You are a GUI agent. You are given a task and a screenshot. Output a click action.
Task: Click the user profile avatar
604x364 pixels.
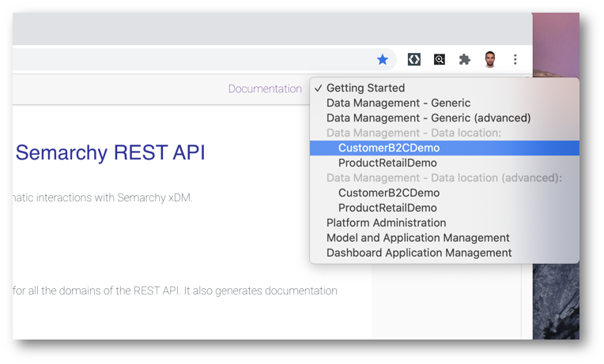coord(489,59)
